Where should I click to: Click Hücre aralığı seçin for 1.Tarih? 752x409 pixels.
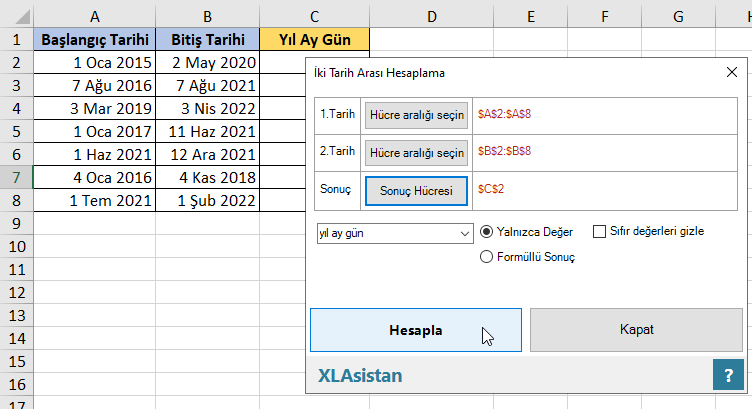coord(416,115)
